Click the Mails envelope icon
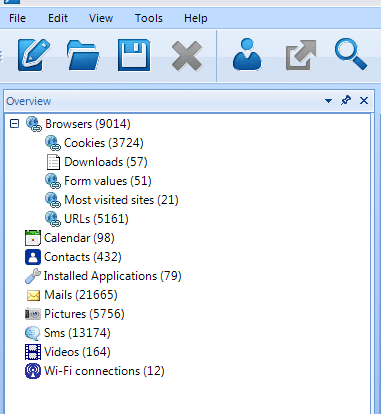The height and width of the screenshot is (414, 381). point(33,295)
